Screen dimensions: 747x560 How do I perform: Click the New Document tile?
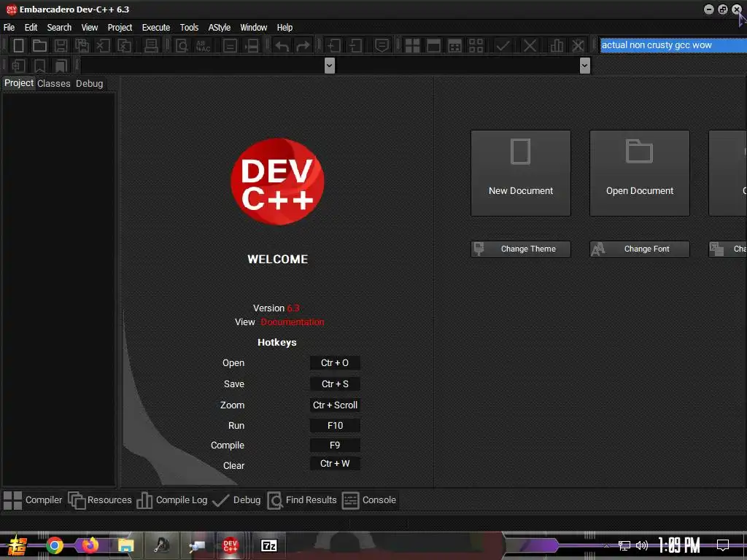coord(521,174)
